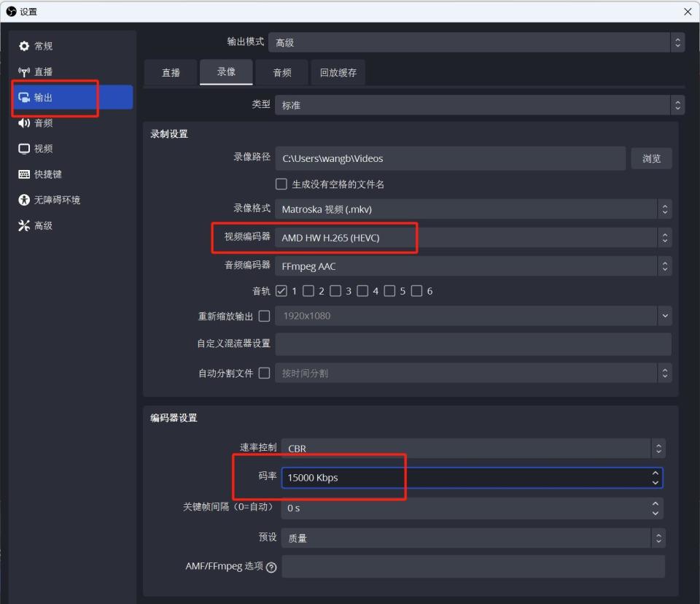
Task: Click the 录像路径 field C:\Users\wangb\Videos
Action: [450, 158]
